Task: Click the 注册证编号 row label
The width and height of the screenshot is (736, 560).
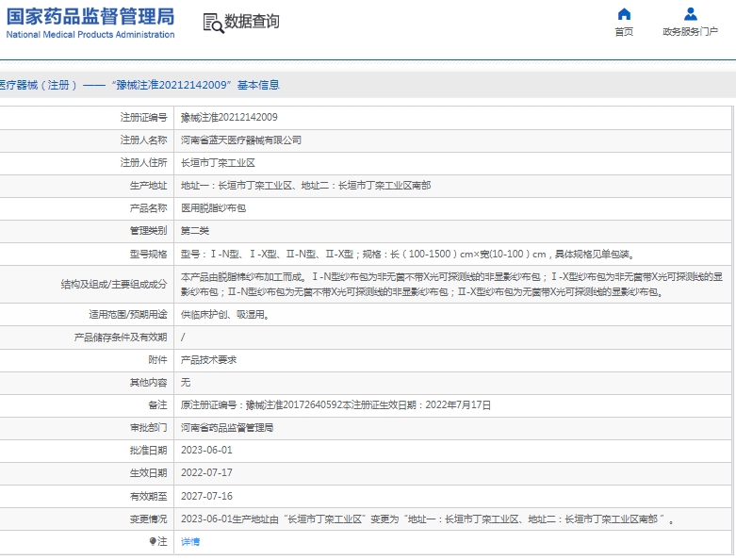Action: 143,117
